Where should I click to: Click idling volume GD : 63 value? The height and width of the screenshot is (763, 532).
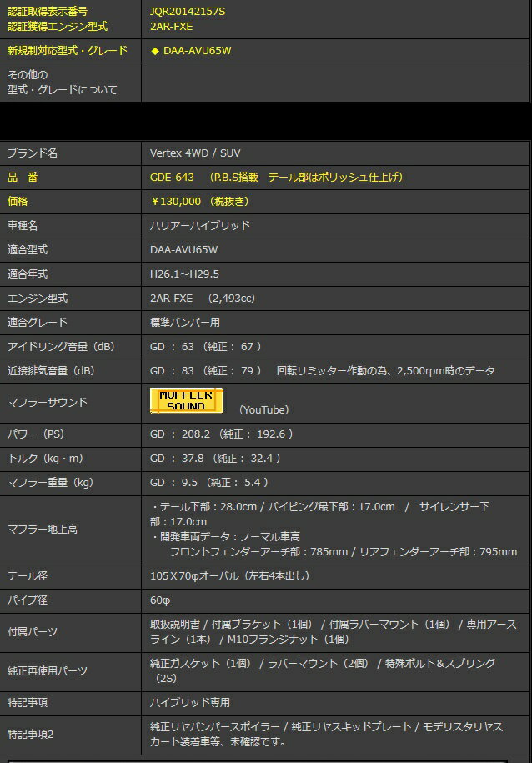pos(172,346)
